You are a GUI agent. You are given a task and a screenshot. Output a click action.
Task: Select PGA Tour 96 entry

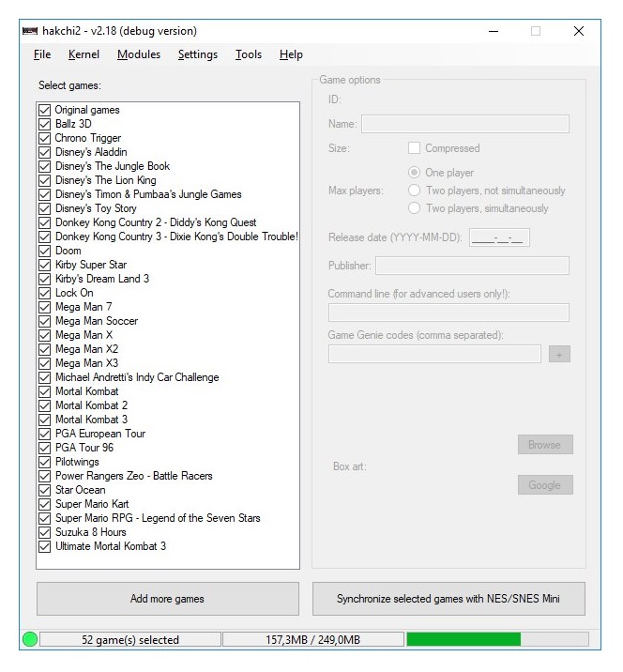(84, 448)
